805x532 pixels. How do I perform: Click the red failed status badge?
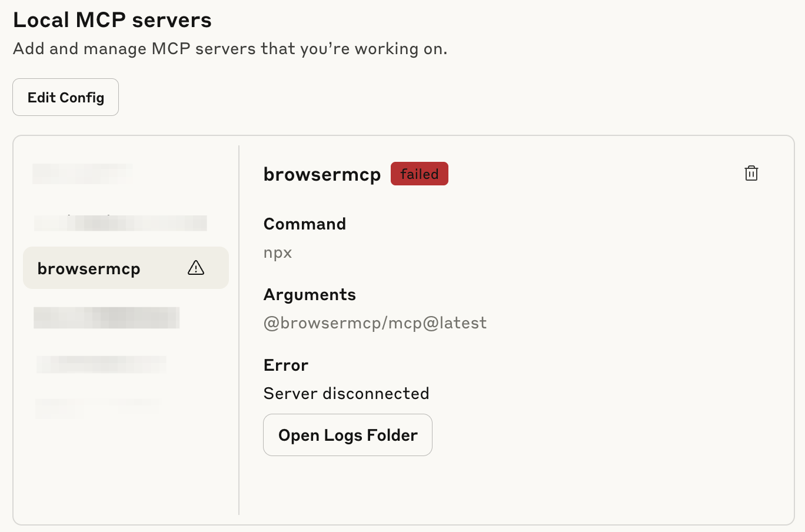[420, 174]
